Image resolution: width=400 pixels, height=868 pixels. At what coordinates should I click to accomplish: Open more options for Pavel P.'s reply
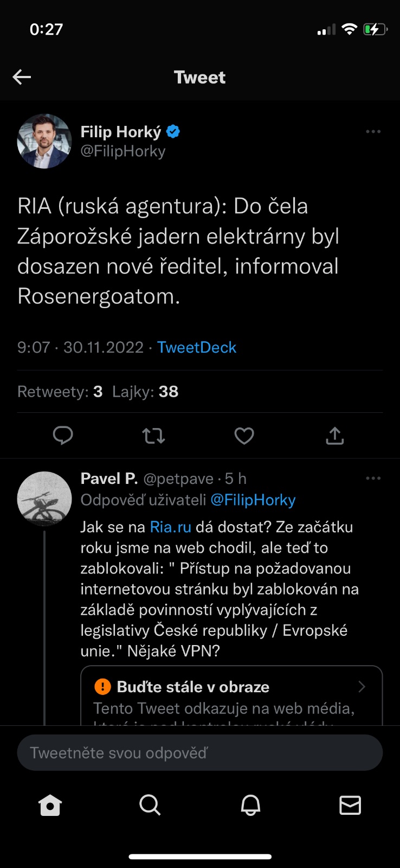pyautogui.click(x=373, y=478)
